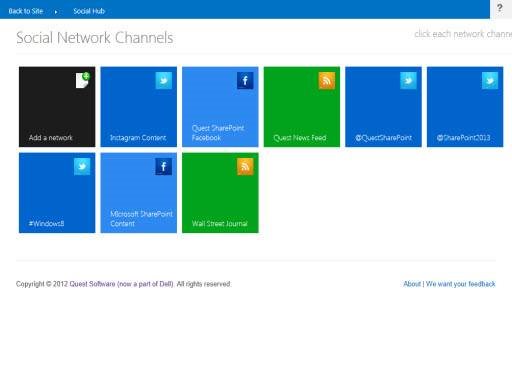Click Twitter icon on Instagram Content tile
The height and width of the screenshot is (384, 512).
[164, 81]
